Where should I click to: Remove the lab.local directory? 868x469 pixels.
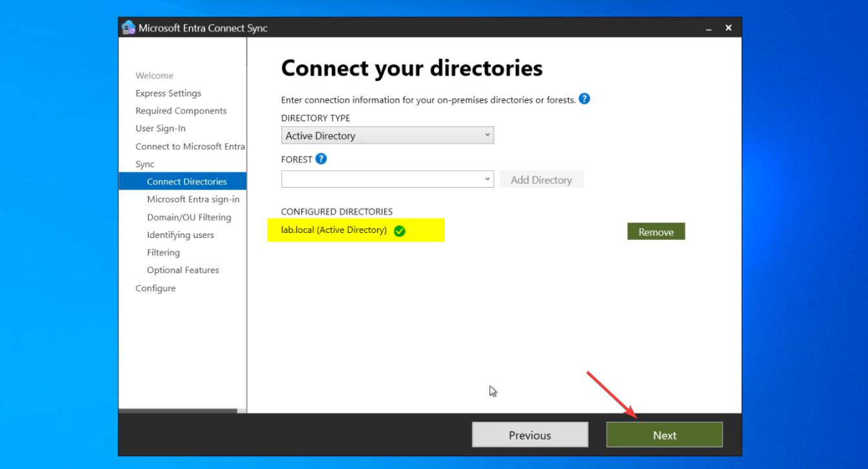(656, 232)
